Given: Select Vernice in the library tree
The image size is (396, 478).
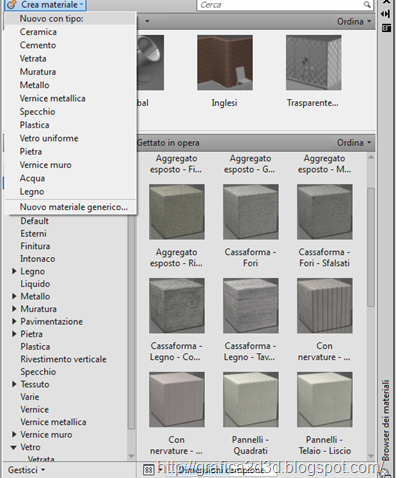Looking at the screenshot, I should pyautogui.click(x=34, y=410).
